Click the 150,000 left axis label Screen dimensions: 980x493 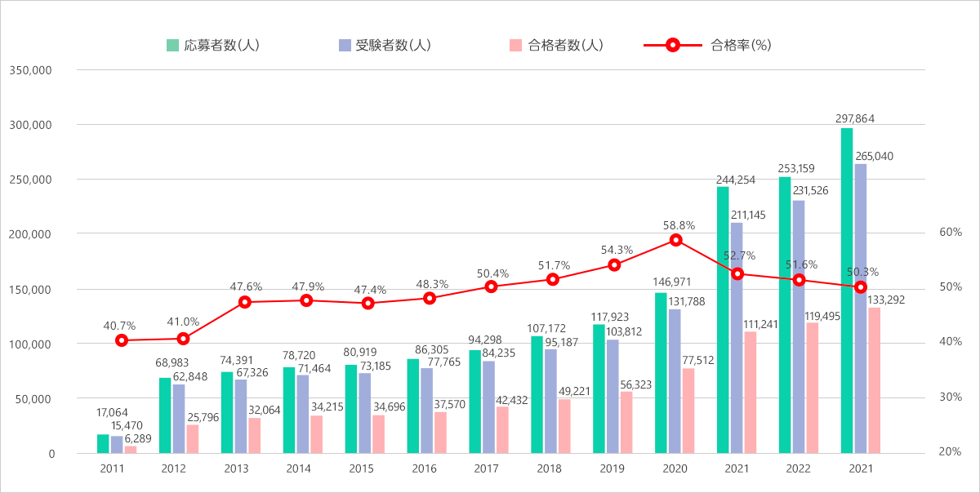point(32,290)
